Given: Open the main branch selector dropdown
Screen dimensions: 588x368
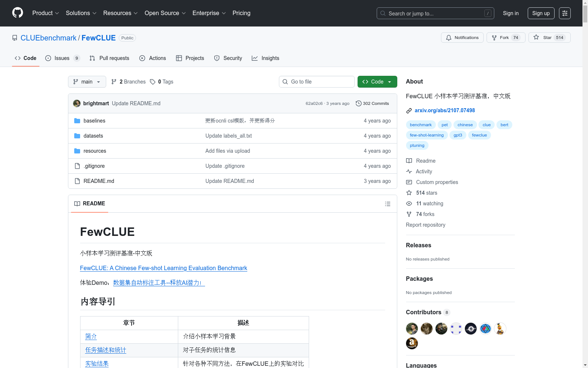Looking at the screenshot, I should (87, 82).
